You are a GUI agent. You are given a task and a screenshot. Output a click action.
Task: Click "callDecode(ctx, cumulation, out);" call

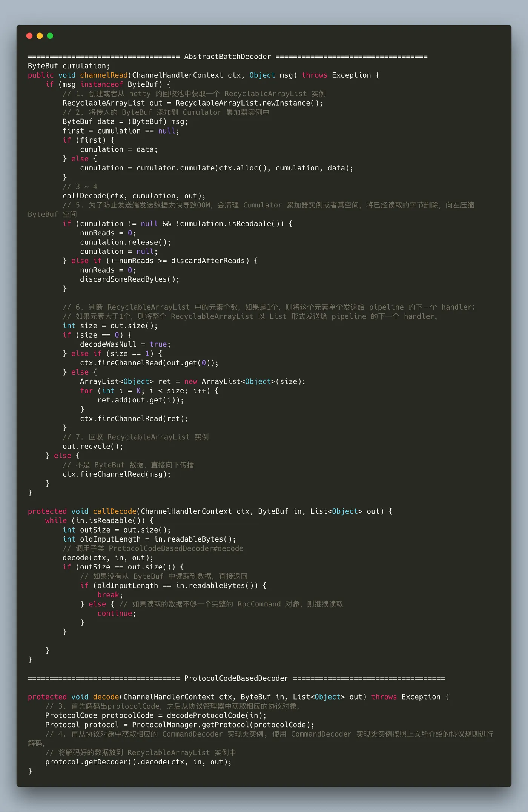tap(134, 196)
